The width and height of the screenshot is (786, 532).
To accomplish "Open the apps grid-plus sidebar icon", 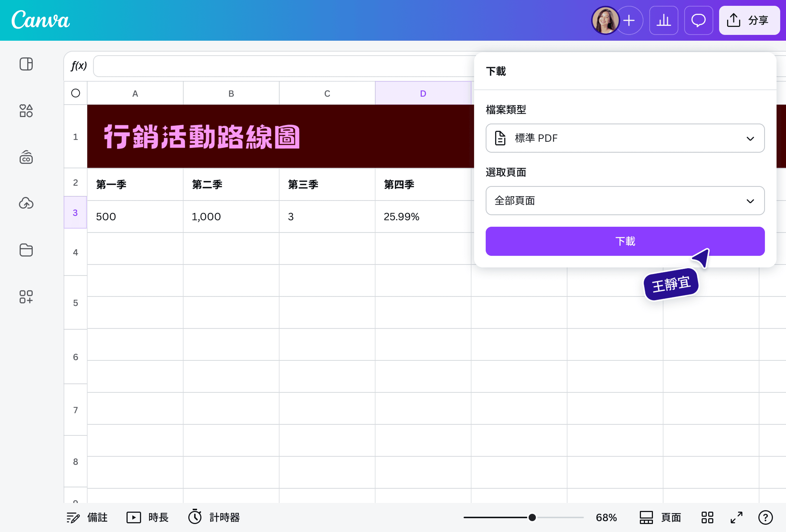I will 26,297.
